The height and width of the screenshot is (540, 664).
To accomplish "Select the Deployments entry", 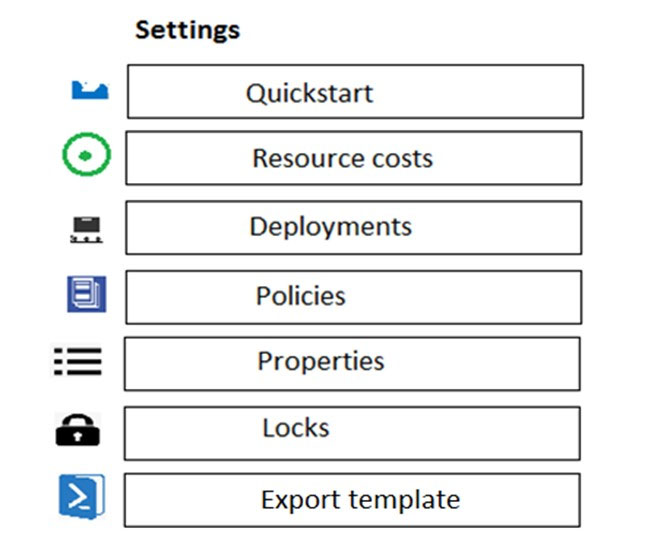I will point(354,228).
